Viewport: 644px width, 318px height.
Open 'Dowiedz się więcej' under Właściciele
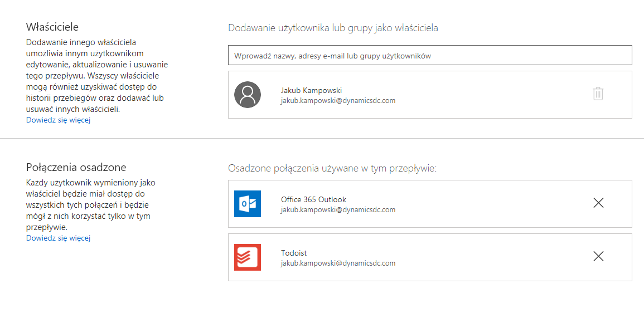click(x=59, y=120)
